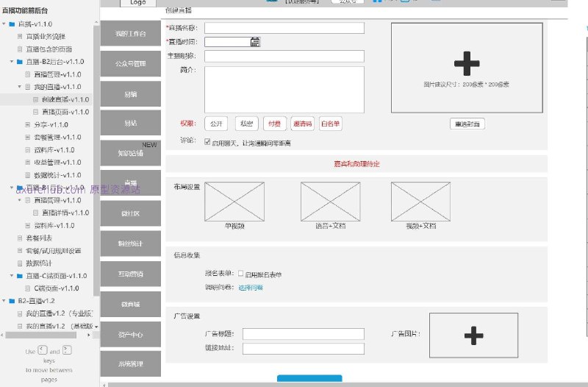Open 互动营销 in the side navigation
This screenshot has width=588, height=387.
(x=131, y=274)
